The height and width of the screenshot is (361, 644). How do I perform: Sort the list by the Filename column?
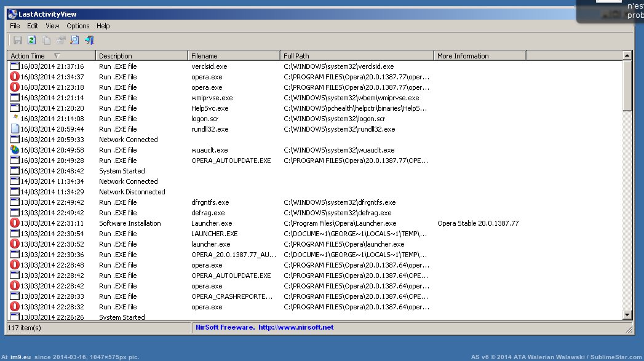point(233,56)
